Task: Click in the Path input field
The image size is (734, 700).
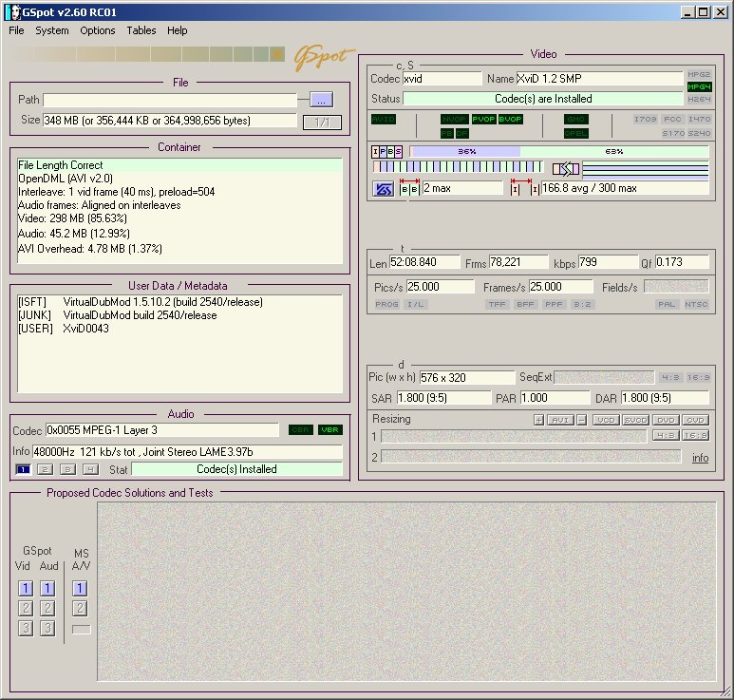Action: [170, 100]
